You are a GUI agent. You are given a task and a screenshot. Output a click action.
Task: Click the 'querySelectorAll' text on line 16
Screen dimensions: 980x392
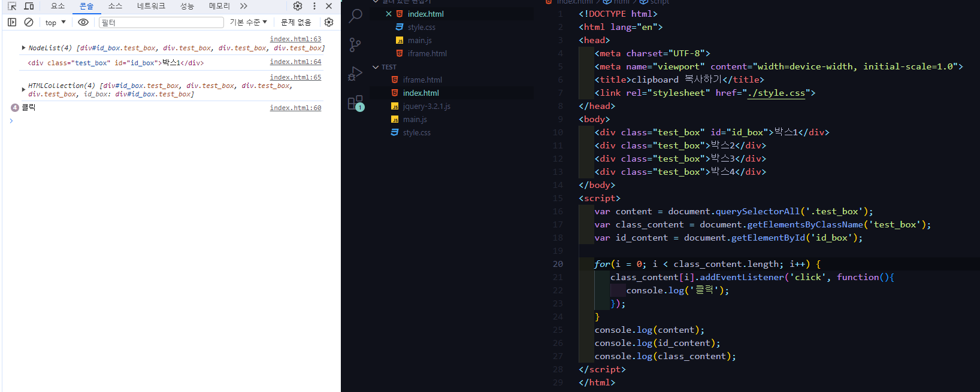click(x=758, y=211)
